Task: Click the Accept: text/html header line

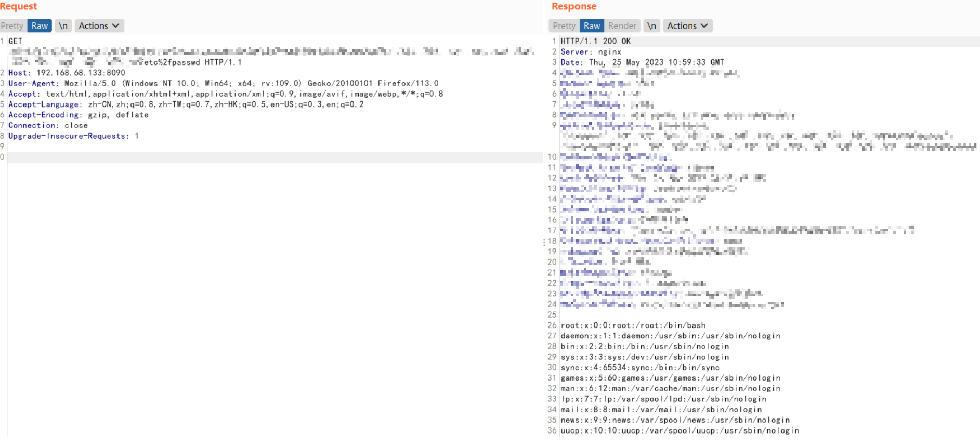Action: [226, 94]
